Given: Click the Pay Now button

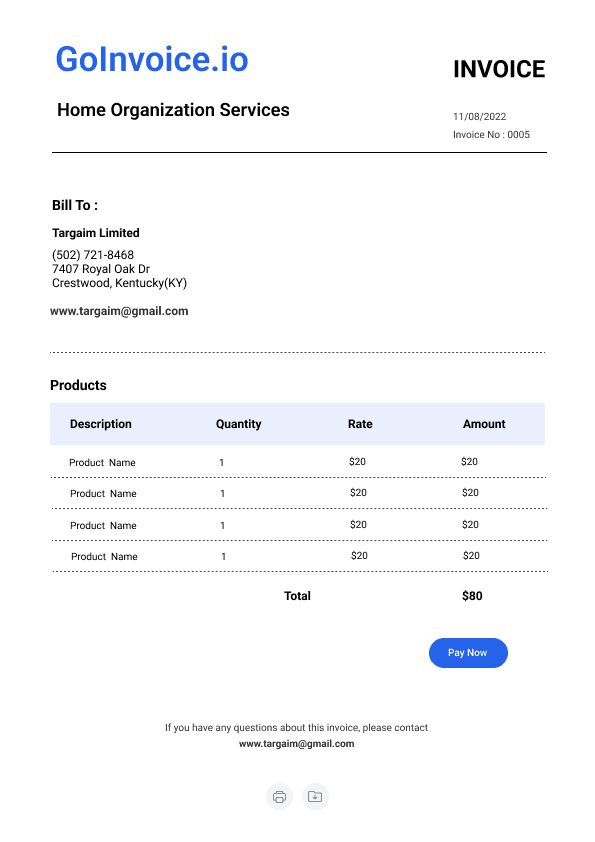Looking at the screenshot, I should coord(468,653).
